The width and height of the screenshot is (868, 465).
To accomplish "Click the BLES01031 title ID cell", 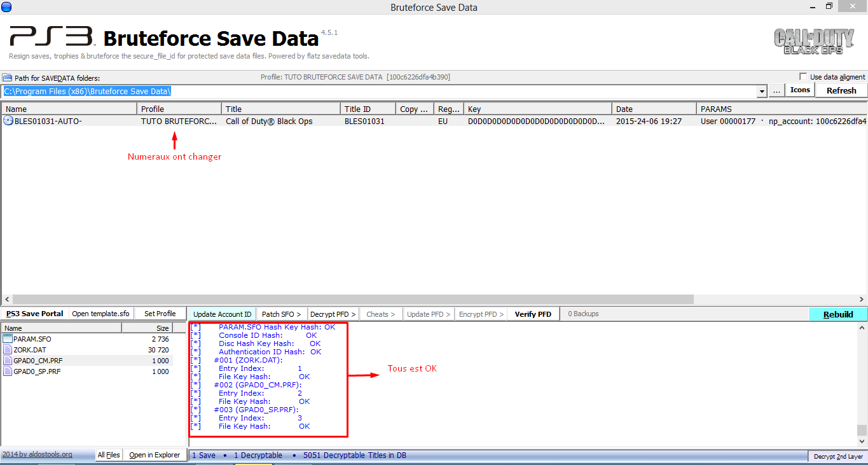I will 364,121.
